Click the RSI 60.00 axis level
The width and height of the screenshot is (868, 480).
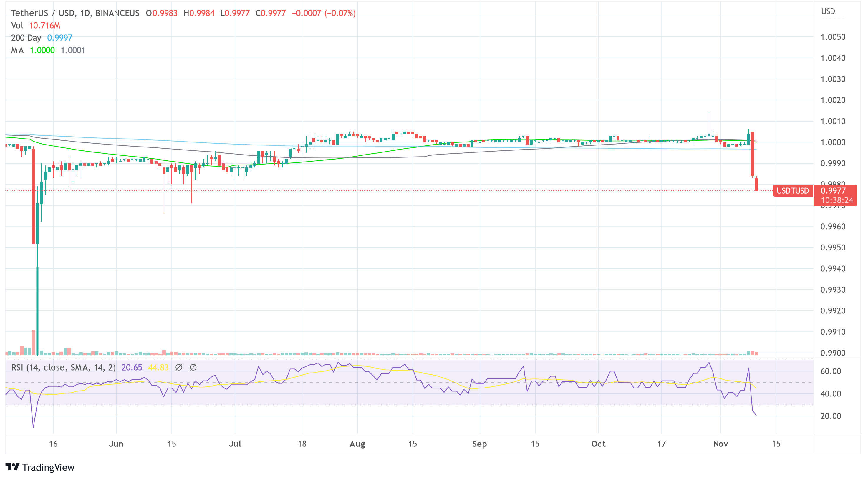click(831, 371)
